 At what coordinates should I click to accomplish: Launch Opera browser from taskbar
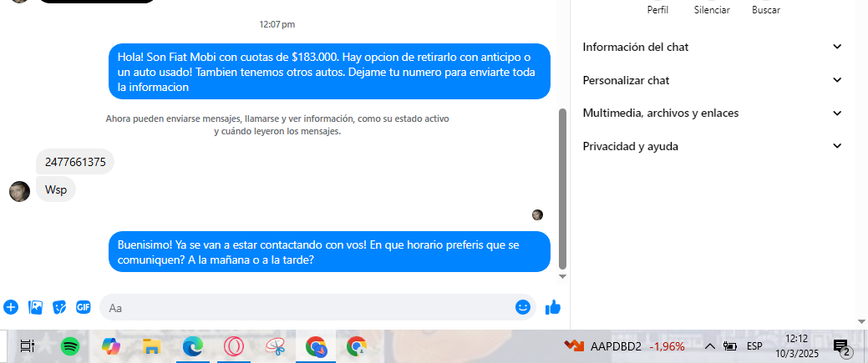(234, 346)
